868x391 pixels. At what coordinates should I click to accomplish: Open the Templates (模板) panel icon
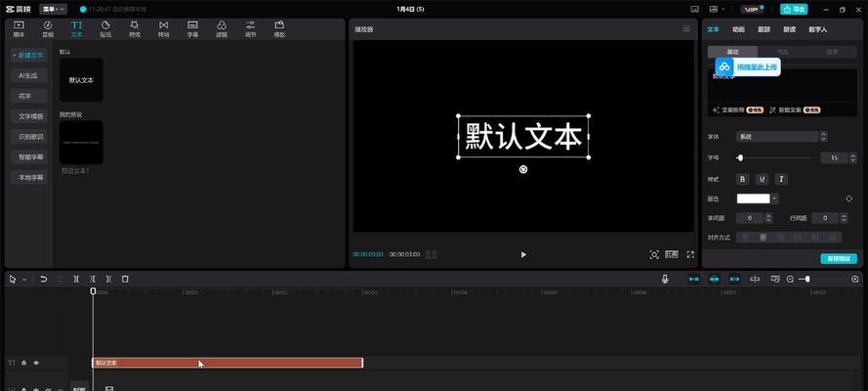tap(279, 28)
